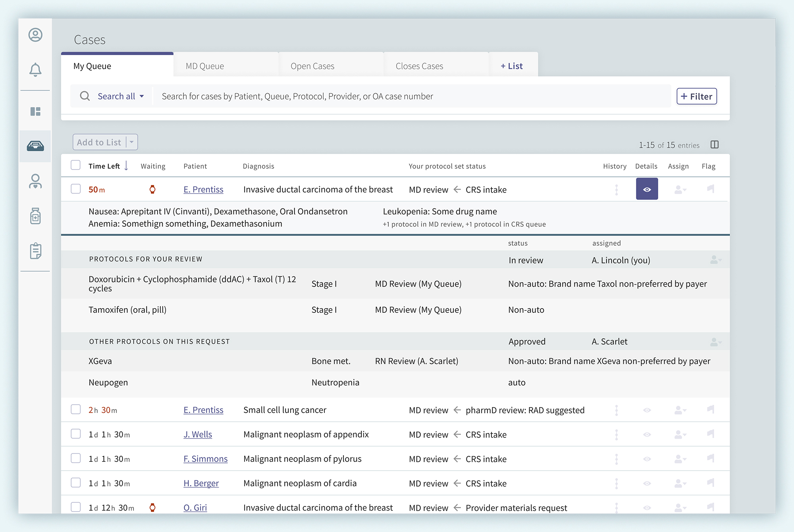The width and height of the screenshot is (794, 532).
Task: Open assign dropdown for H. Berger case
Action: click(680, 484)
